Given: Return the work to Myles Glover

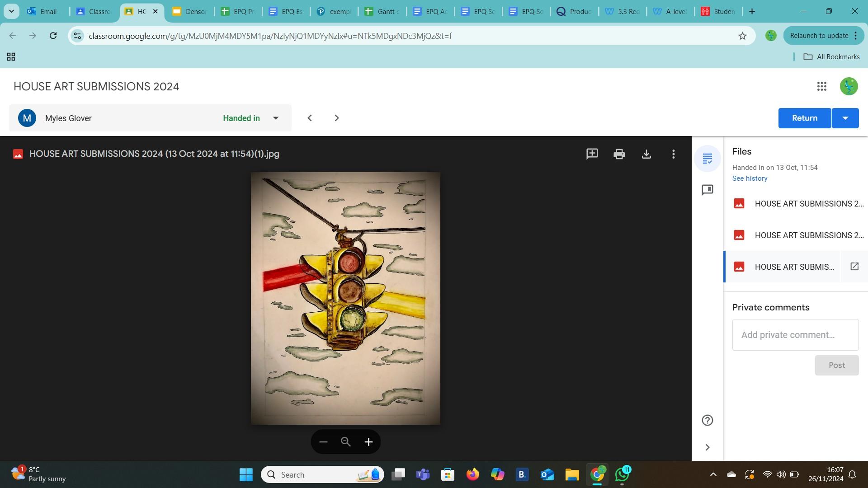Looking at the screenshot, I should point(804,118).
